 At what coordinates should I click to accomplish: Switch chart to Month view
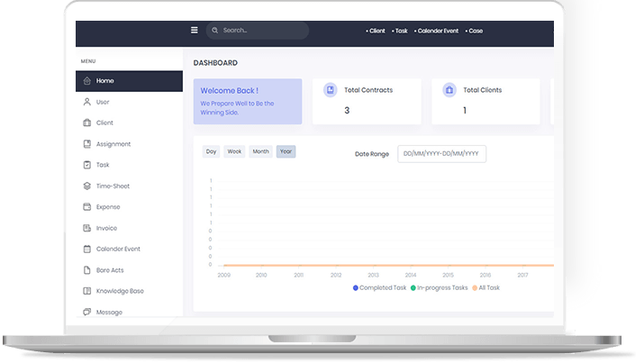coord(260,151)
